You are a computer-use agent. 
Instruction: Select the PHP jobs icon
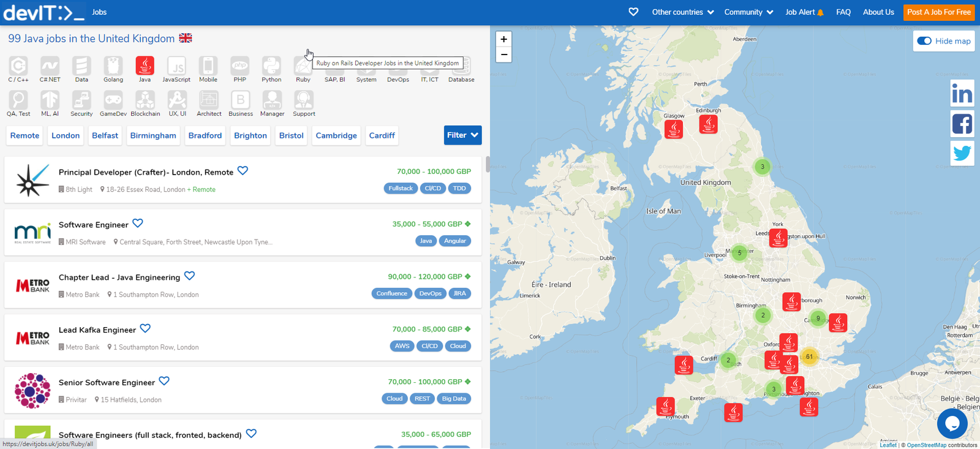point(239,66)
